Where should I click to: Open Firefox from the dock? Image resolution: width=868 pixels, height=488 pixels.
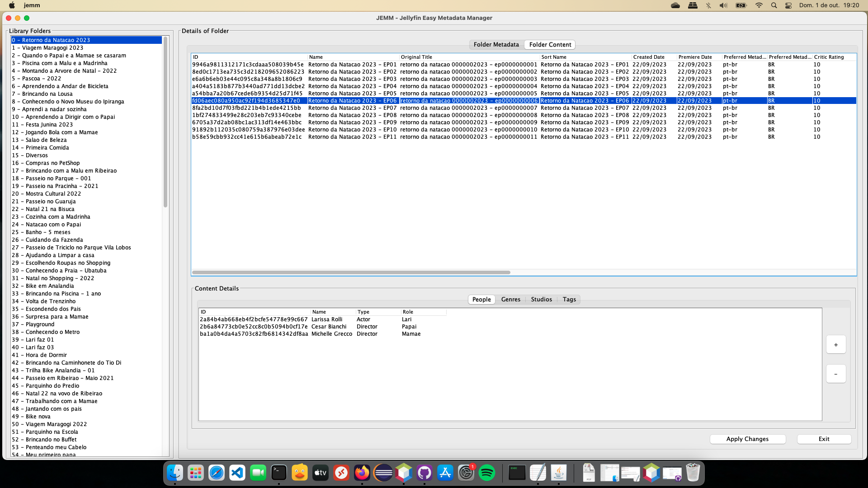362,473
